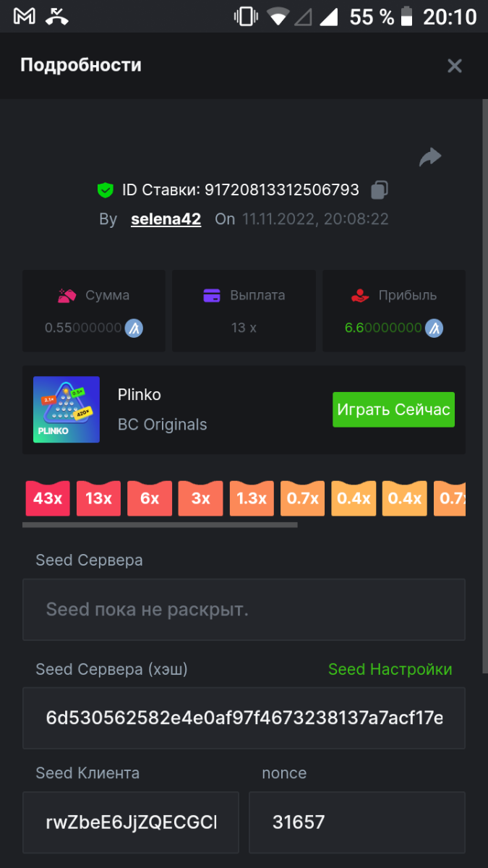Tap the Gmail notification icon in status bar
This screenshot has width=488, height=868.
(25, 17)
